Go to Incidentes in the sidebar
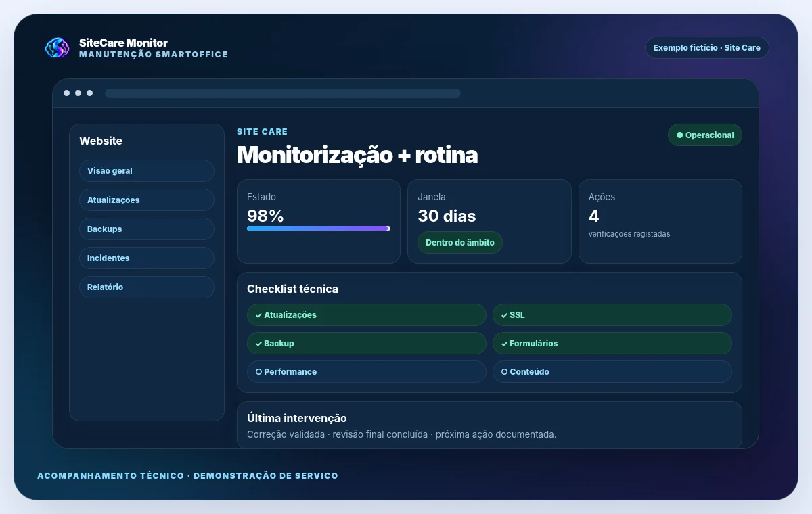This screenshot has height=514, width=812. pos(147,258)
